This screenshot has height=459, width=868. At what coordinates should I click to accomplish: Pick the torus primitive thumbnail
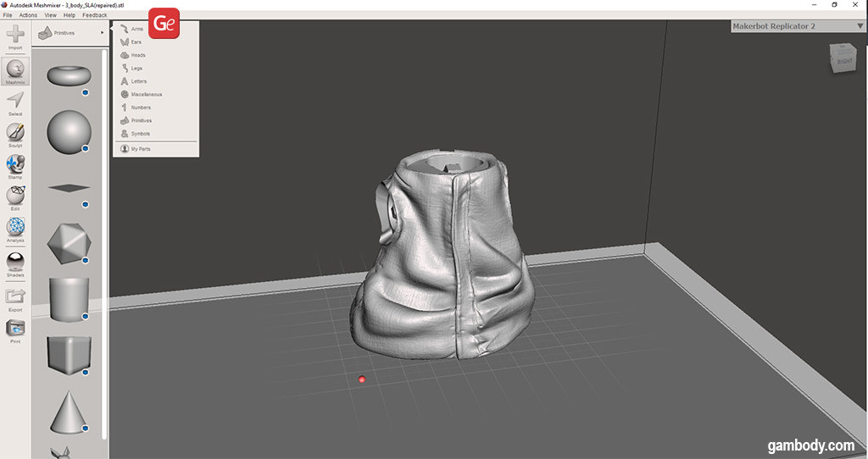(69, 75)
